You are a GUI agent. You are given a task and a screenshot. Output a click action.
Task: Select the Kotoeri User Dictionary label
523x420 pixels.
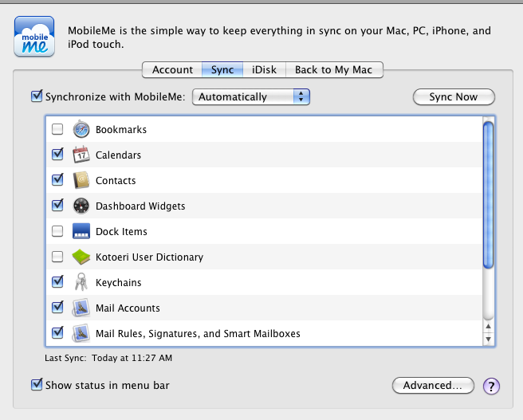149,257
